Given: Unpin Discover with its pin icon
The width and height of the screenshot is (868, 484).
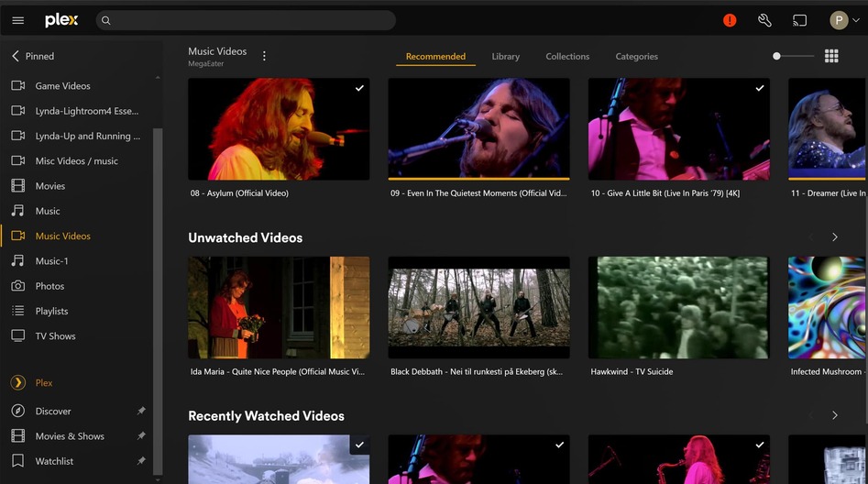Looking at the screenshot, I should [141, 411].
